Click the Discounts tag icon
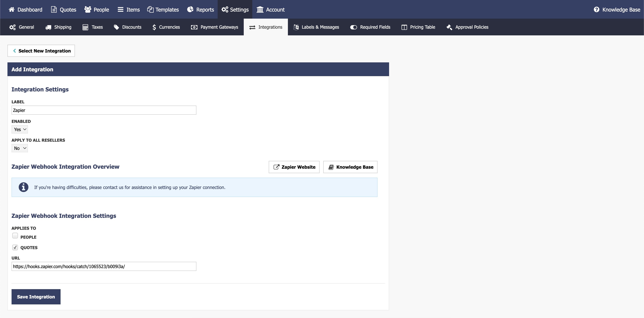Viewport: 644px width, 318px height. tap(116, 27)
